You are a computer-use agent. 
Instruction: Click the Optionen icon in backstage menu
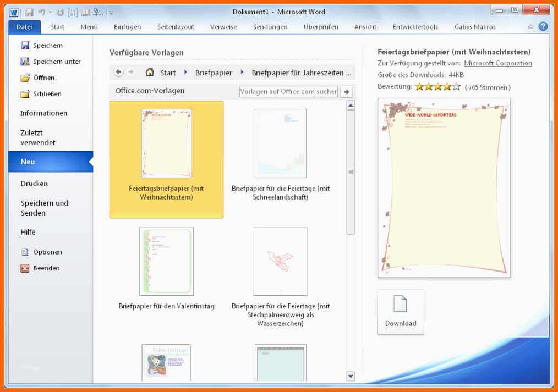coord(25,252)
